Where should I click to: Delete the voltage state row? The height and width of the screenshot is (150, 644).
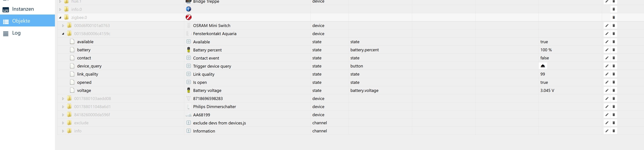pos(613,90)
